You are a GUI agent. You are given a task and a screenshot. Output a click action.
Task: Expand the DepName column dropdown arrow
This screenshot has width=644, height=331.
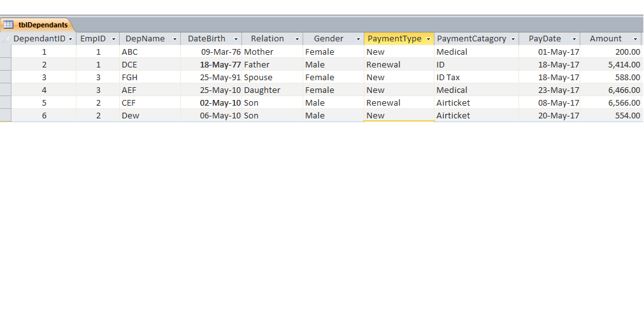(x=175, y=39)
